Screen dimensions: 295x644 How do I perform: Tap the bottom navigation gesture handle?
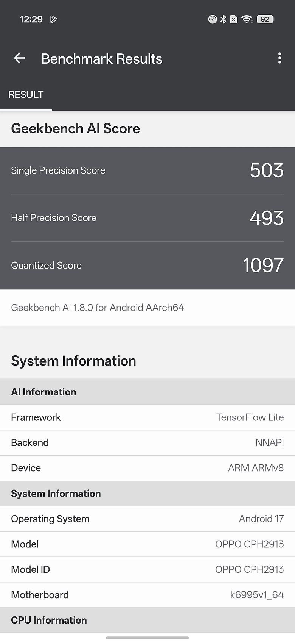click(147, 638)
